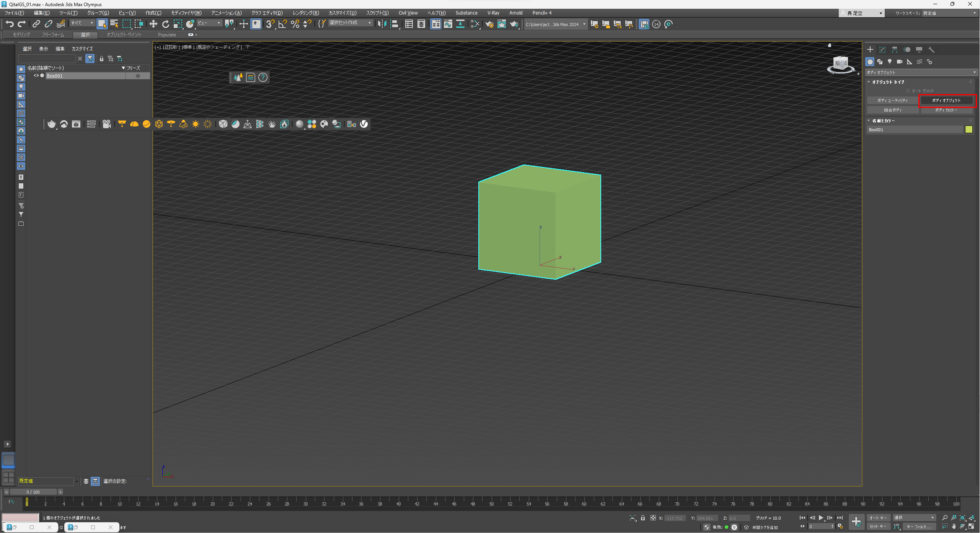Toggle the Auto Key button
The image size is (980, 533).
click(878, 518)
